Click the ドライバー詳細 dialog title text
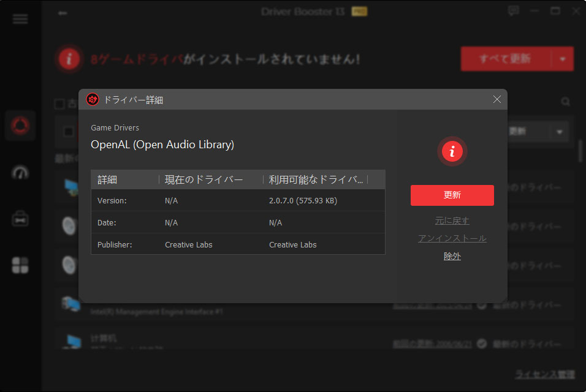Screen dimensions: 586x392 133,100
